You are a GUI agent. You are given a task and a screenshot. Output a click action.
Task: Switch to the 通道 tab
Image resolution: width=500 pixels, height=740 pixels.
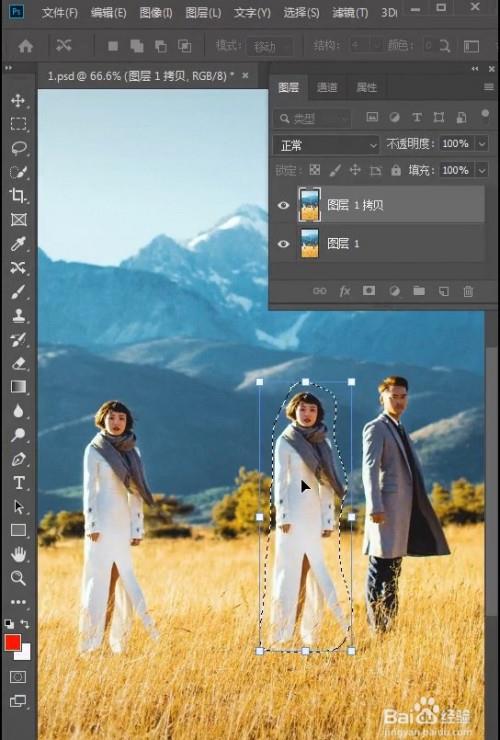(326, 87)
